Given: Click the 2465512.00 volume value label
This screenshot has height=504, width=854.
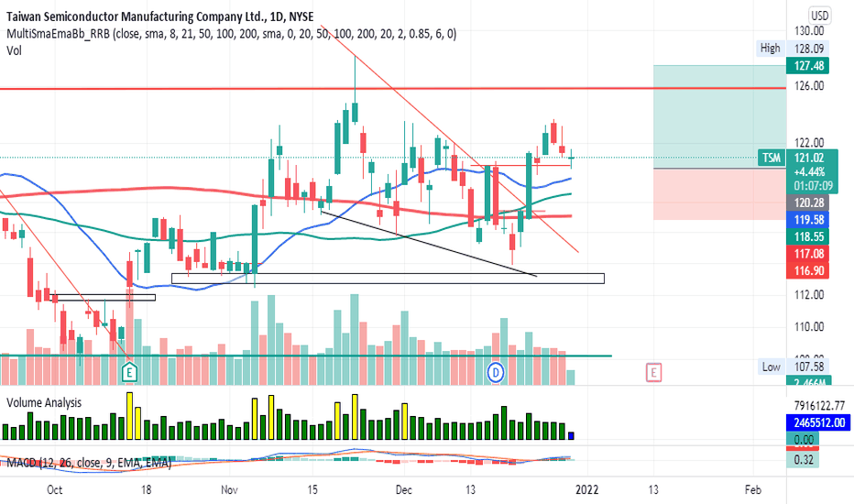Looking at the screenshot, I should coord(819,422).
